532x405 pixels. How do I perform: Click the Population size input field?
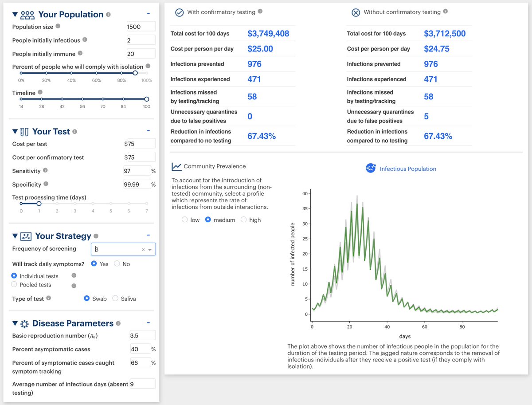[141, 27]
